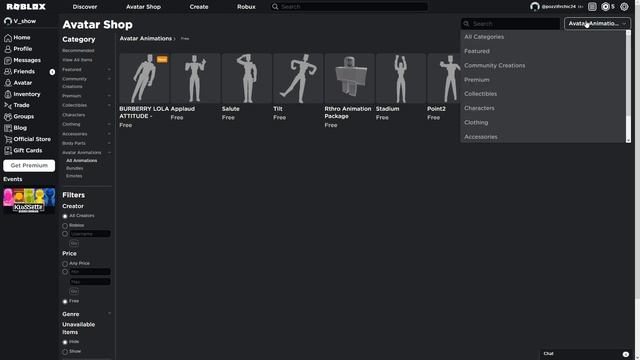Choose All Categories in dropdown list
Screen dimensions: 640x360
pos(542,37)
